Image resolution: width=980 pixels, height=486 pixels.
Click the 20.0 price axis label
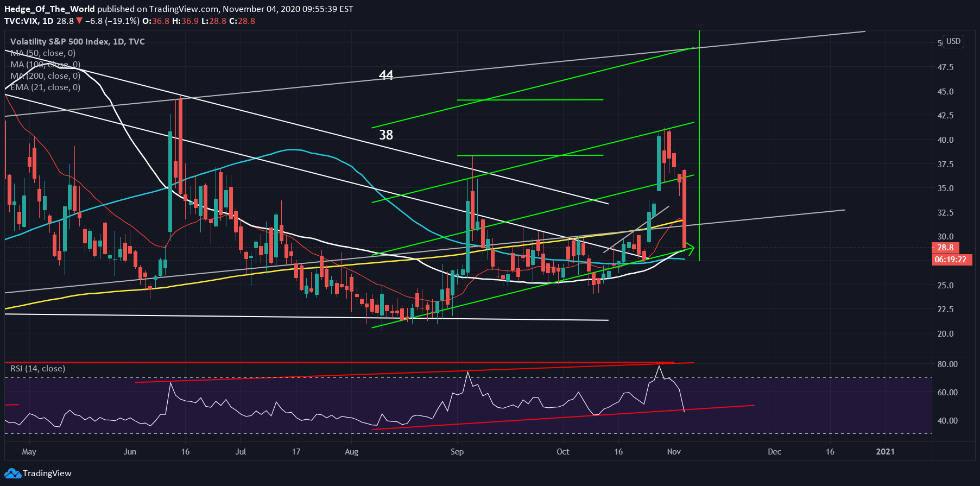point(945,334)
